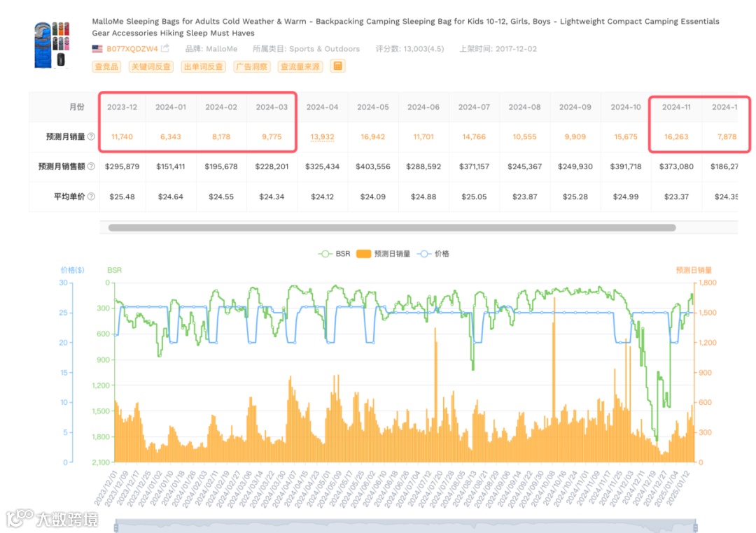
Task: Open the 广告洞察 button
Action: (252, 66)
